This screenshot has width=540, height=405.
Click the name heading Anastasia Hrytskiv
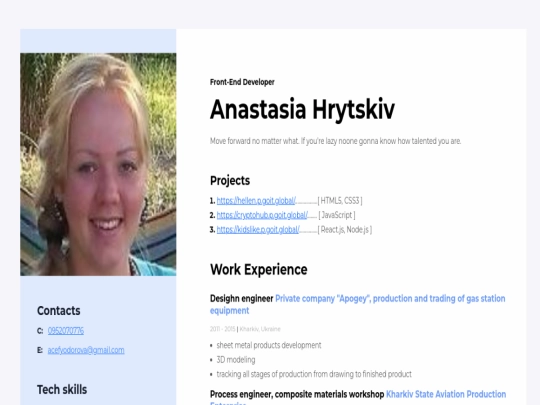pos(302,110)
